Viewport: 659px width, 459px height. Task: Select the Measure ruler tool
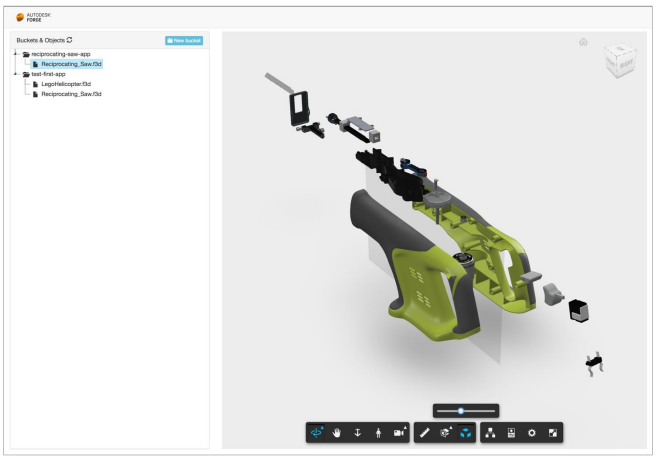point(424,433)
